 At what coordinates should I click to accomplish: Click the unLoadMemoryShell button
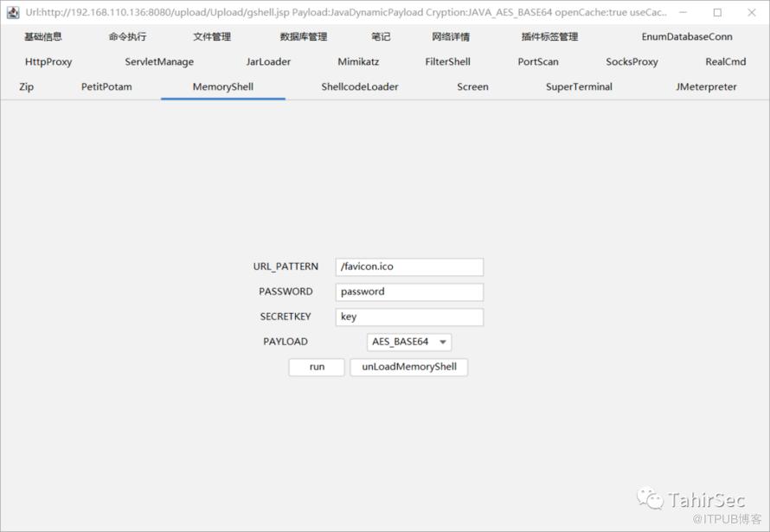click(x=409, y=367)
